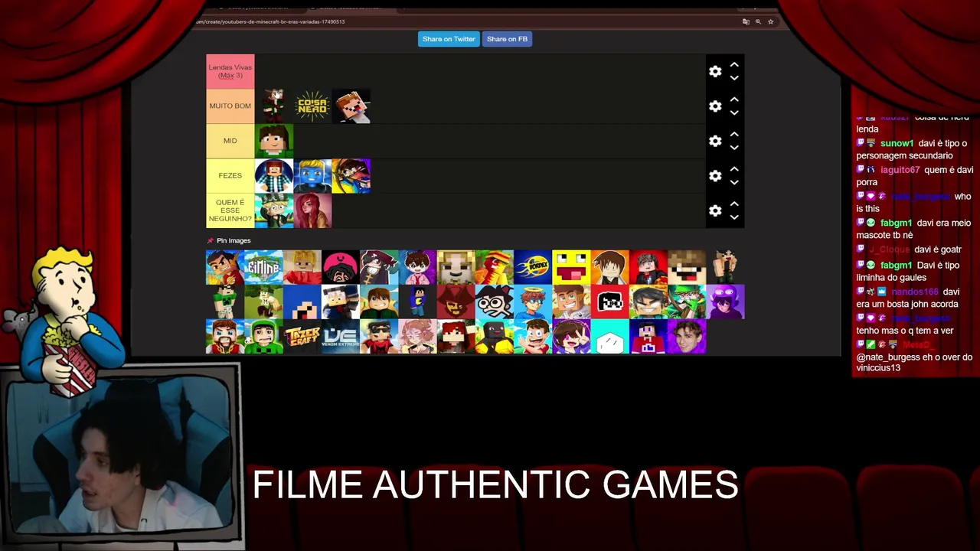
Task: Pick the peace-sign girl on purple thumbnail
Action: click(x=571, y=337)
